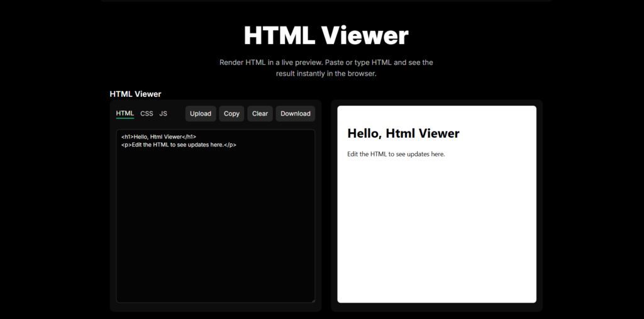Place cursor in the paragraph code line

click(x=179, y=145)
